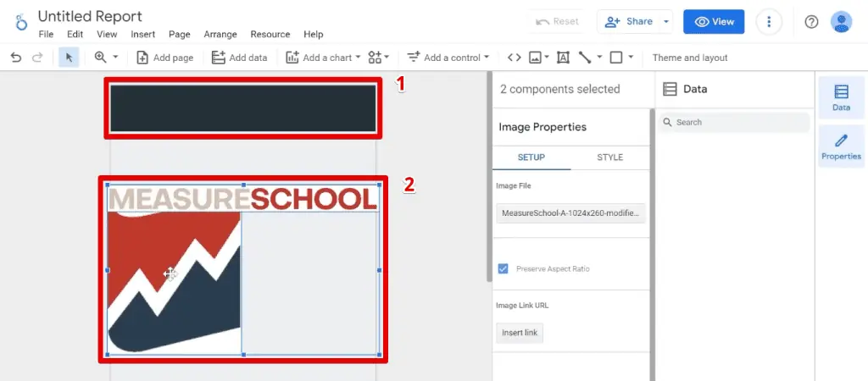Viewport: 868px width, 381px height.
Task: Select the rectangle shape tool
Action: click(616, 58)
